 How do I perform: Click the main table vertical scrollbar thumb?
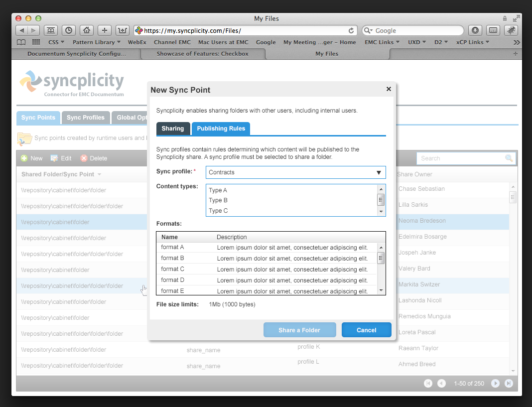513,197
